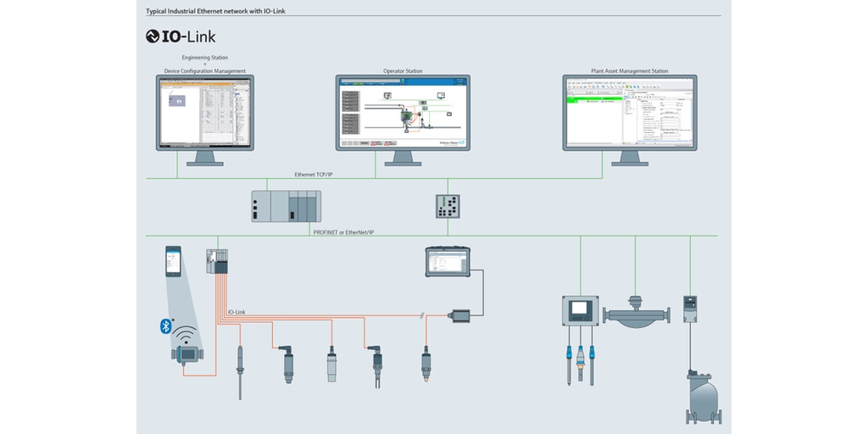Click the 'Engineering Station' caption

coord(205,57)
